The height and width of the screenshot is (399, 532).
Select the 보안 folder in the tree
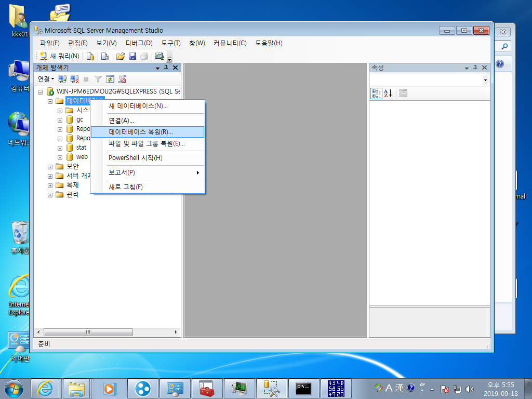coord(72,166)
